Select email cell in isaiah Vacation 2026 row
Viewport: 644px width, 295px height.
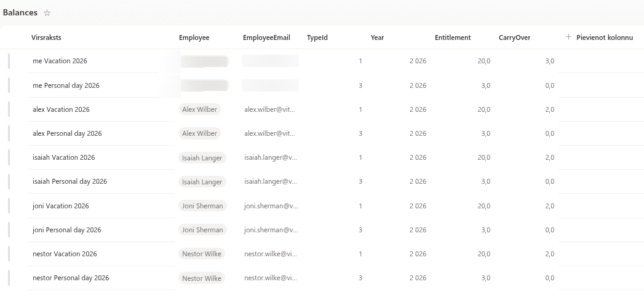pos(271,157)
